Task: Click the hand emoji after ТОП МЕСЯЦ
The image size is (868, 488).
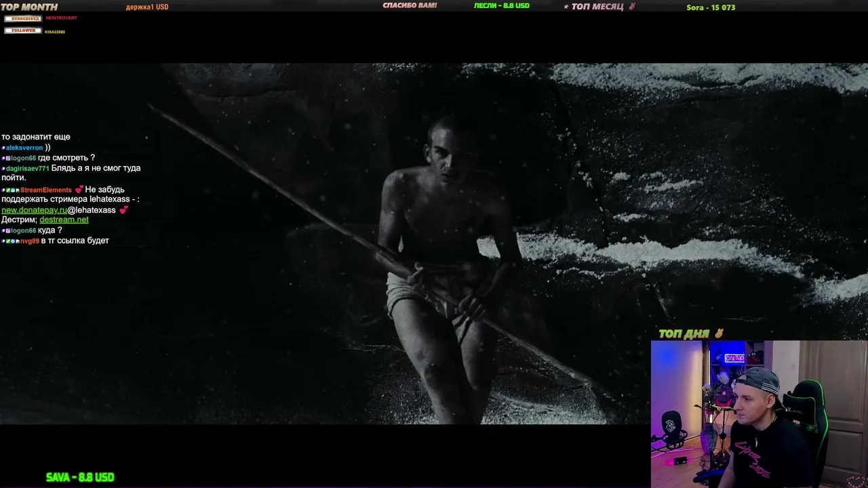Action: pyautogui.click(x=632, y=6)
